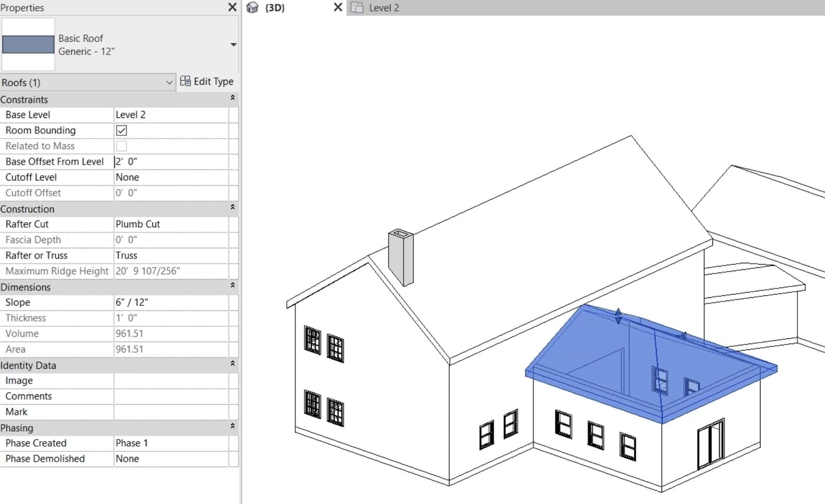The width and height of the screenshot is (825, 504).
Task: Click the ridge arrow control on blue roof
Action: [618, 316]
